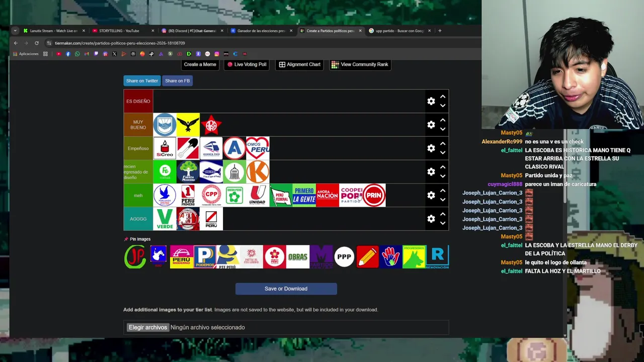Select the Avanza País train logo
Viewport: 644px width, 362px height.
point(211,148)
